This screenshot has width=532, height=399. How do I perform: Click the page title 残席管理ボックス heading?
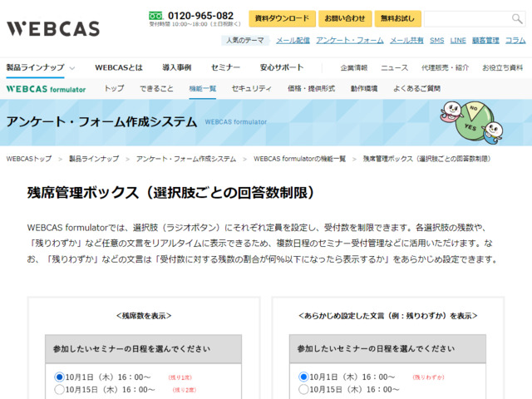171,193
